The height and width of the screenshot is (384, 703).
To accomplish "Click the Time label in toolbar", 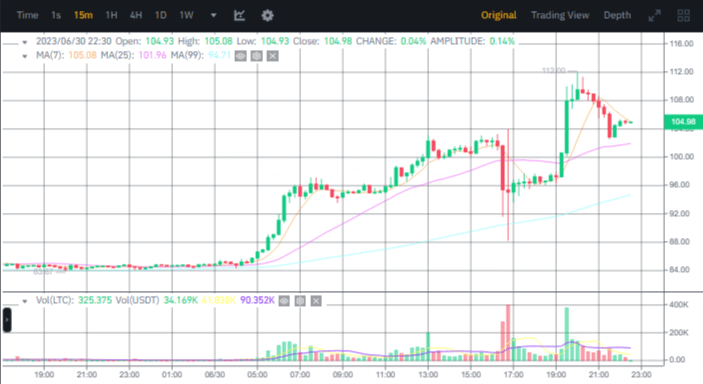I will (x=27, y=15).
